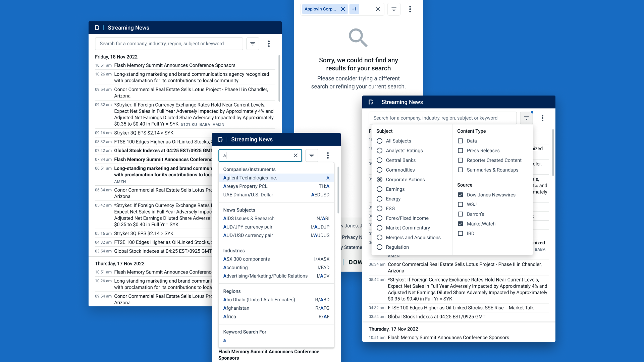Open three-dot menu in the no-results window
Image resolution: width=644 pixels, height=362 pixels.
coord(410,9)
